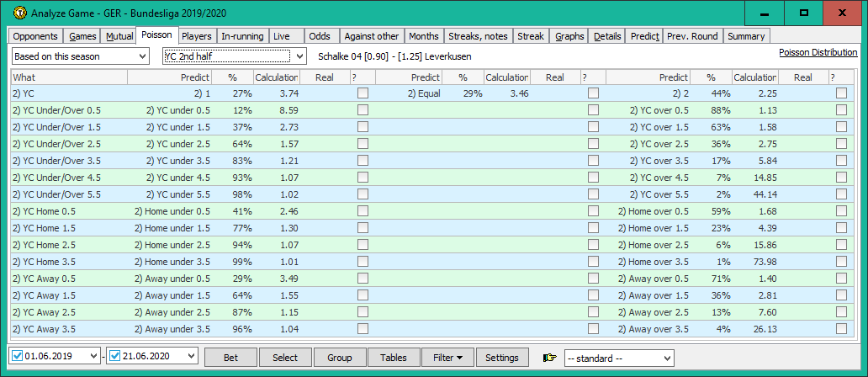Open Settings from the bottom bar
The width and height of the screenshot is (868, 377).
click(502, 358)
